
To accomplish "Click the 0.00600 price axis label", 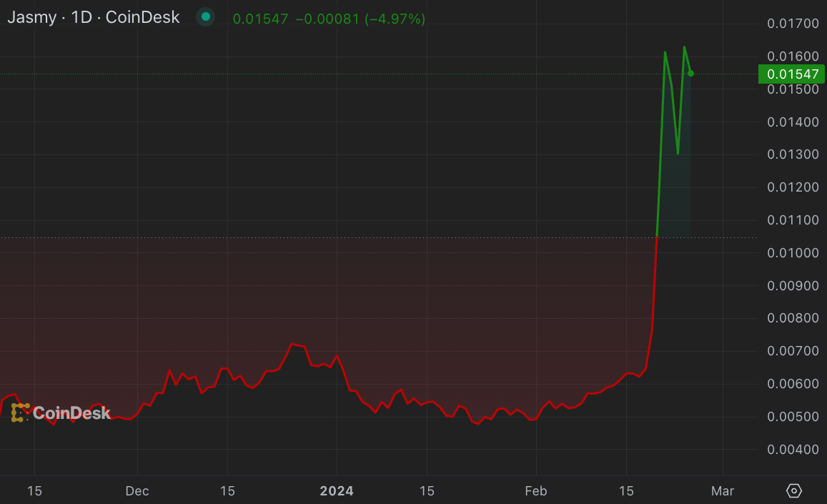I will tap(793, 384).
